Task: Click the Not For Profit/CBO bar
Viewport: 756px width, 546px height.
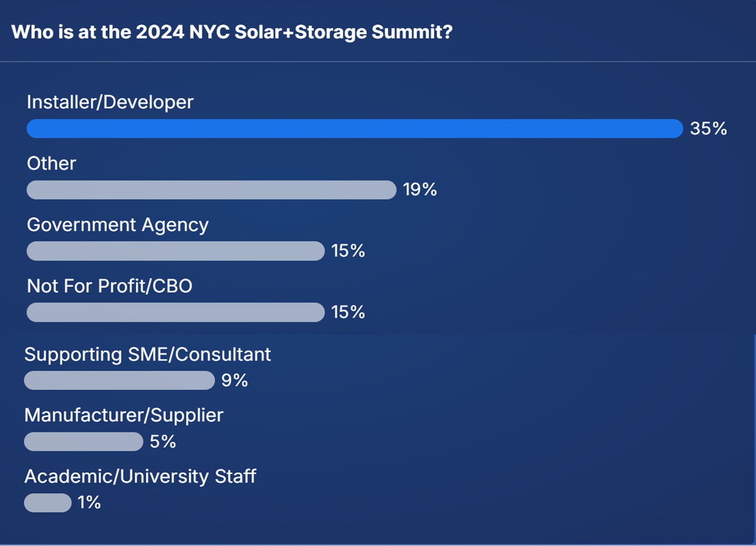Action: pos(176,312)
